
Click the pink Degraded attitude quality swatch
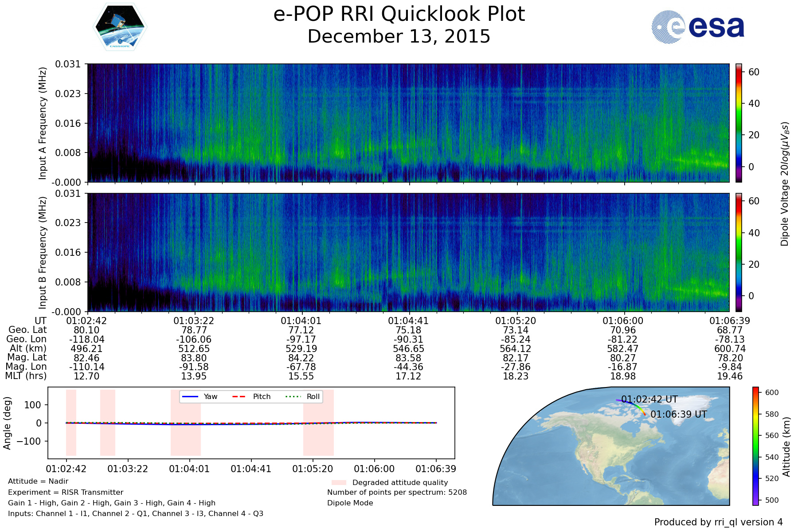(x=339, y=482)
